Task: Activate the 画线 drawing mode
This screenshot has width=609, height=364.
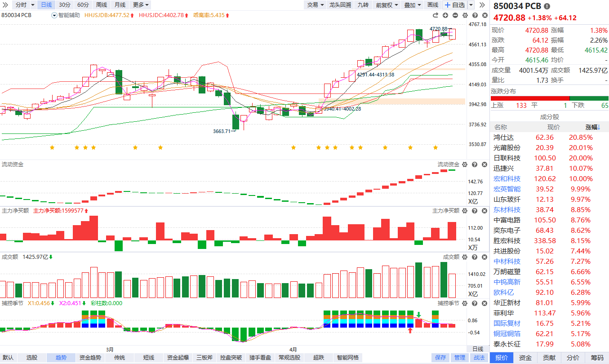Action: coord(433,5)
